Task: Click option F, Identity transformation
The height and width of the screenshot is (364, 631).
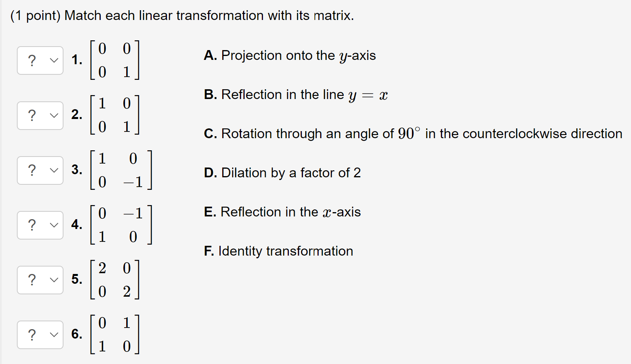Action: [x=278, y=251]
